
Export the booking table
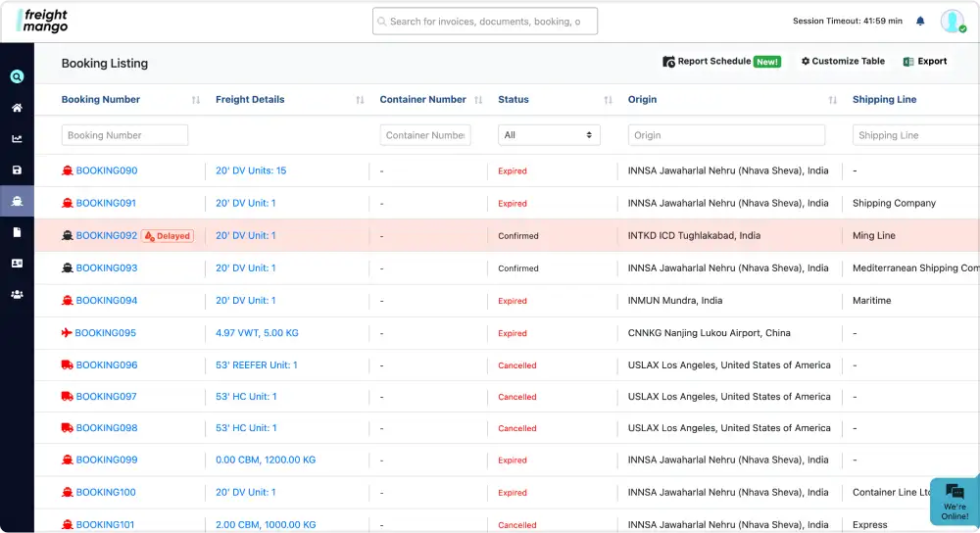point(925,62)
